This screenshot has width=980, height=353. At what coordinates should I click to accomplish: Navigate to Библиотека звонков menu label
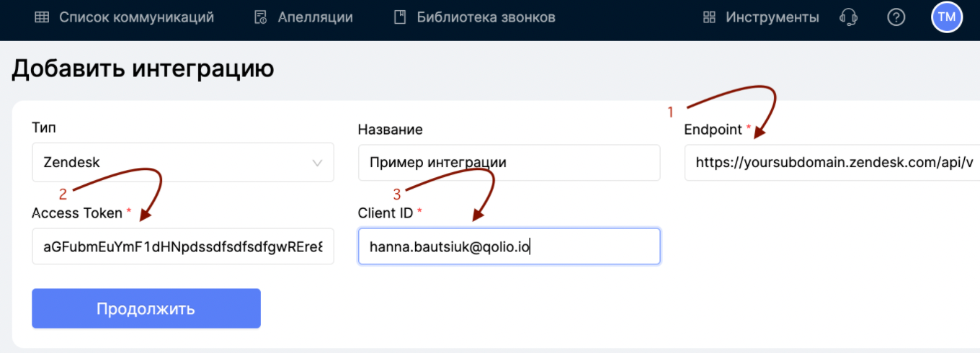click(x=486, y=17)
